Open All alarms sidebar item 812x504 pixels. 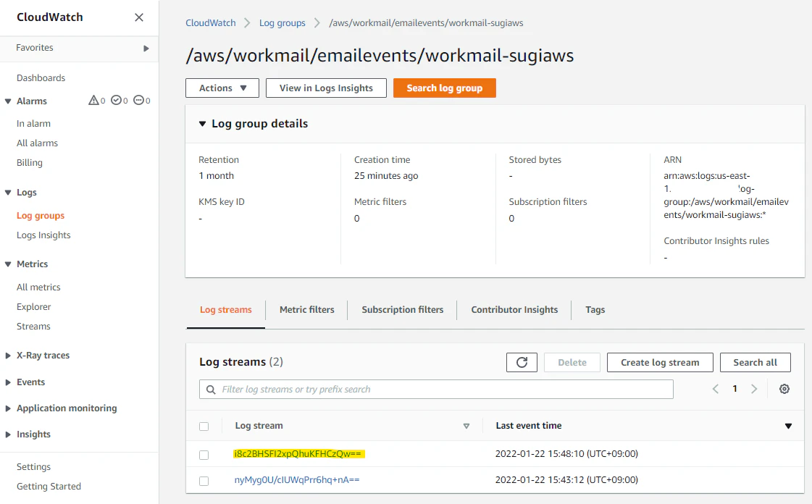click(x=37, y=143)
